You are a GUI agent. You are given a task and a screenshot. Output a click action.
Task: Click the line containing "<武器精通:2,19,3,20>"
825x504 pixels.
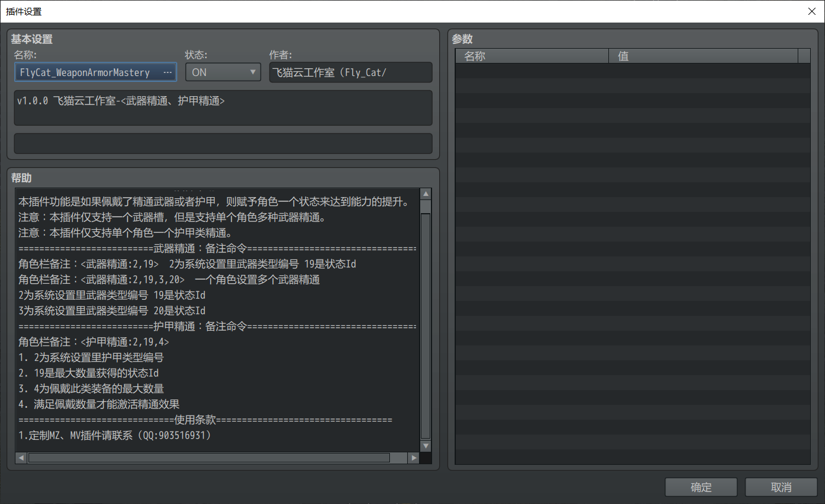tap(169, 280)
